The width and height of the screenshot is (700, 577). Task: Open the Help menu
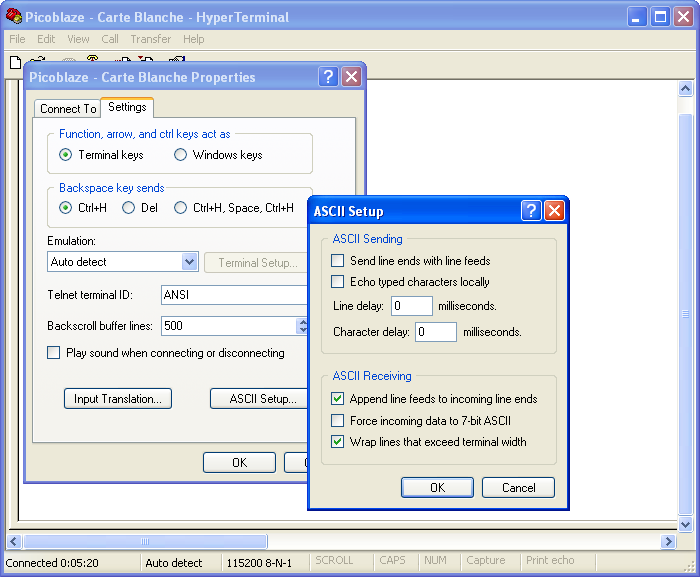coord(193,39)
